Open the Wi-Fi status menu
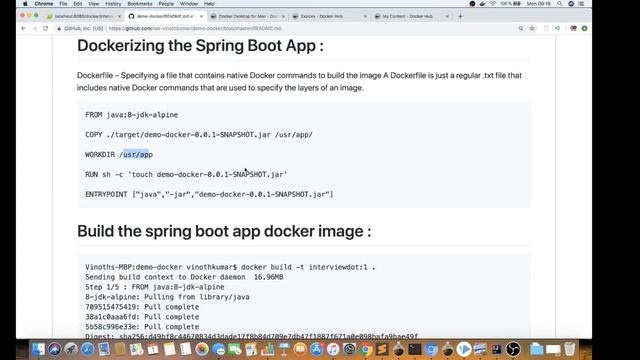This screenshot has width=640, height=360. (493, 4)
